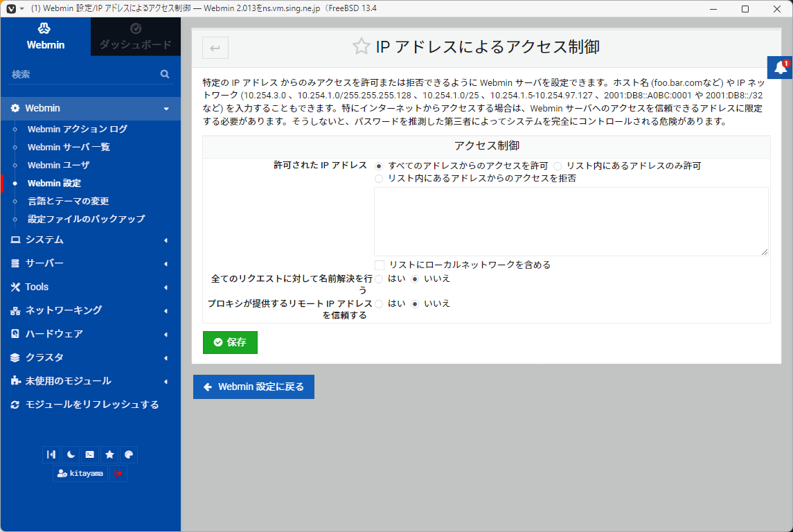Select いいえ for プロキシのリモートIP信頼
This screenshot has height=532, width=793.
415,304
